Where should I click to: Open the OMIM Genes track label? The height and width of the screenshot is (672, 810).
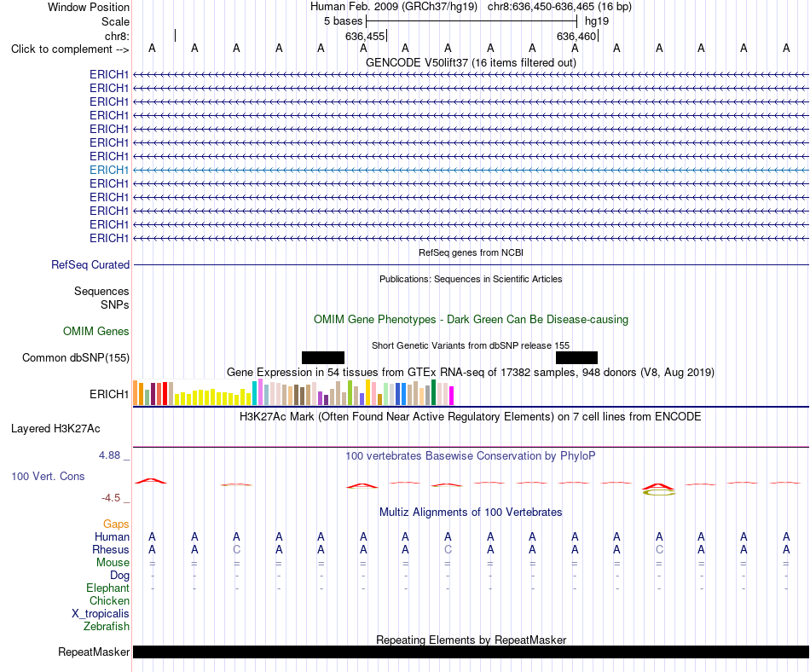95,331
